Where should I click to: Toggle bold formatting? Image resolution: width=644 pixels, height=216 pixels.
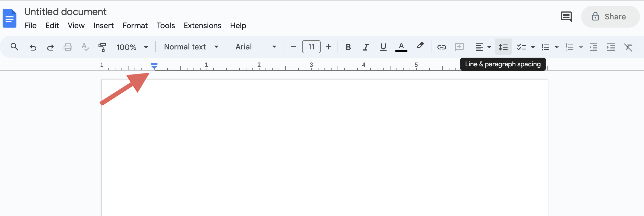tap(348, 47)
